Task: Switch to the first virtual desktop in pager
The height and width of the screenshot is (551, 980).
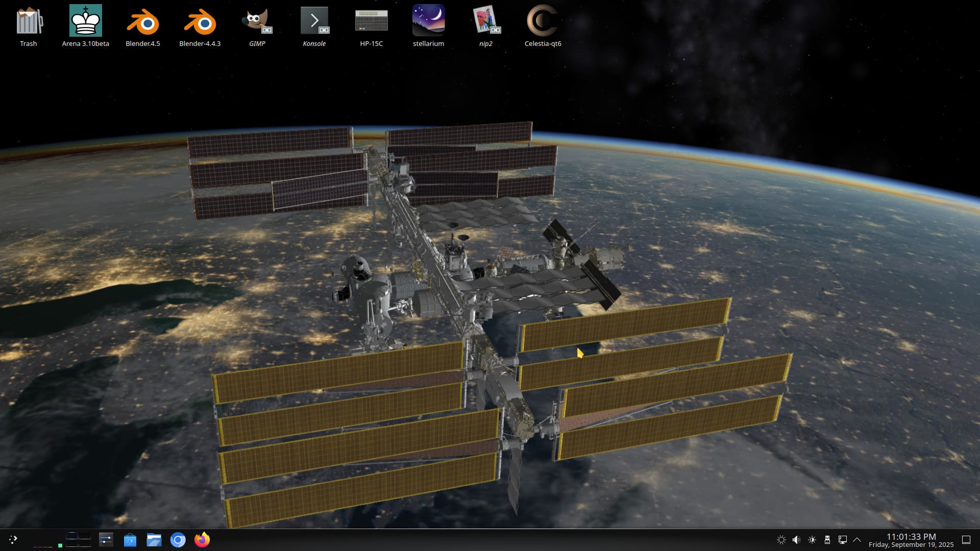Action: coord(72,535)
